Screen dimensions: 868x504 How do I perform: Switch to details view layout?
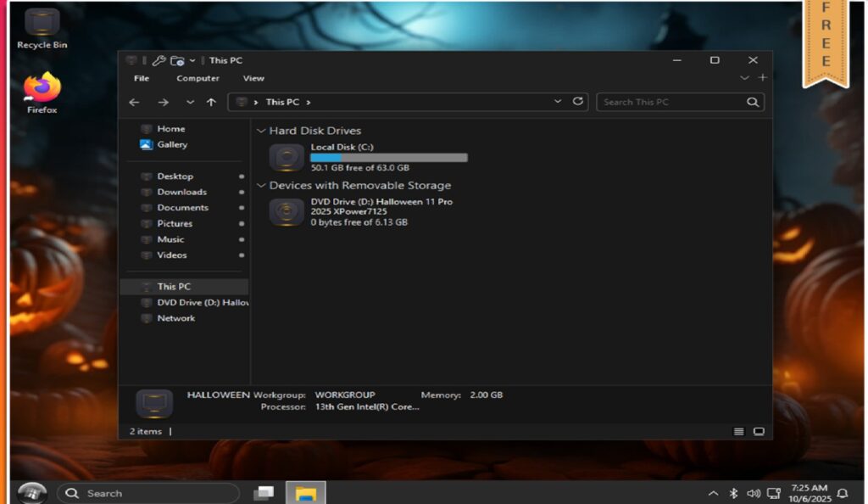tap(739, 431)
